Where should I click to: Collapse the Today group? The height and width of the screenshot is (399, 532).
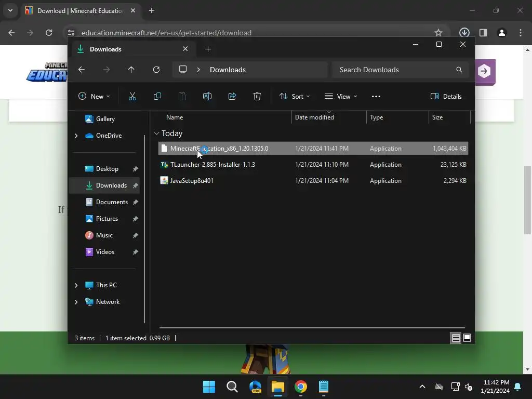tap(156, 134)
